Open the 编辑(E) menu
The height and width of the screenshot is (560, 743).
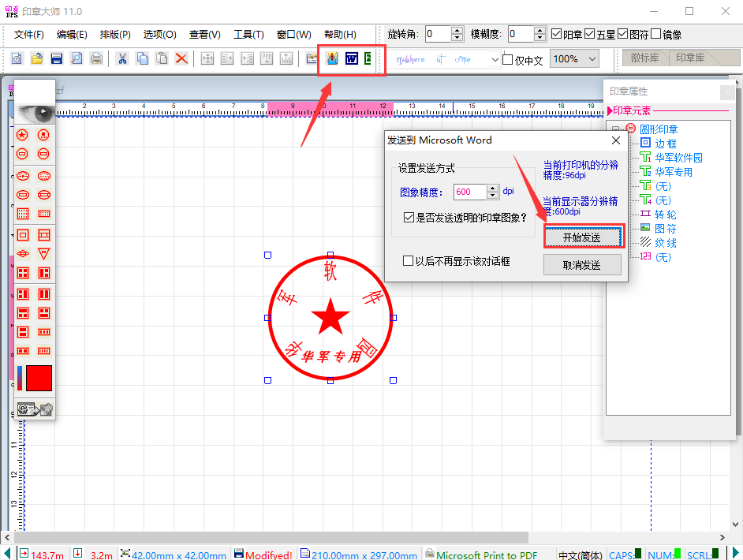coord(74,33)
